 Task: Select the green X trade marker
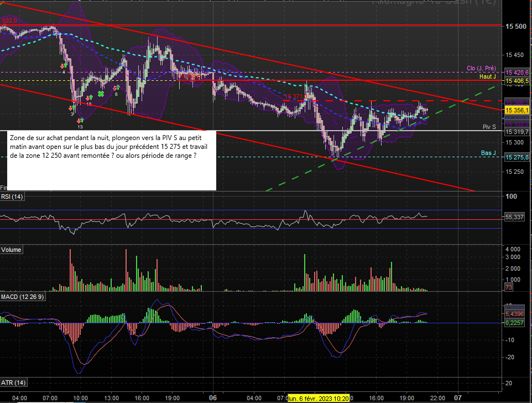coord(101,94)
